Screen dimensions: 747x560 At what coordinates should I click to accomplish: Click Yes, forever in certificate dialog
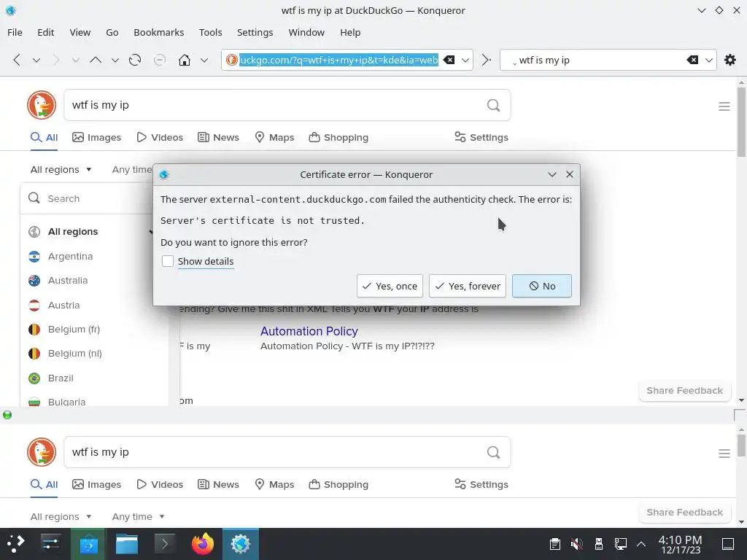[468, 286]
